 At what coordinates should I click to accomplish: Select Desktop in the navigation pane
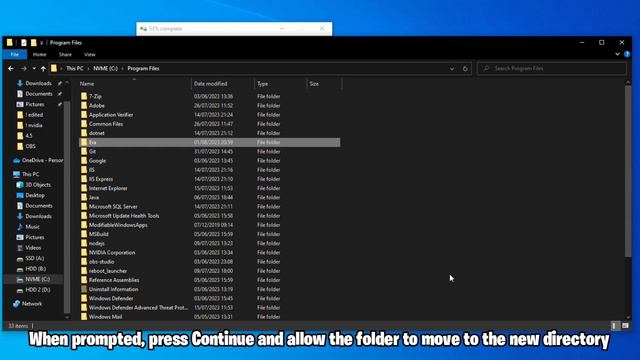[35, 195]
